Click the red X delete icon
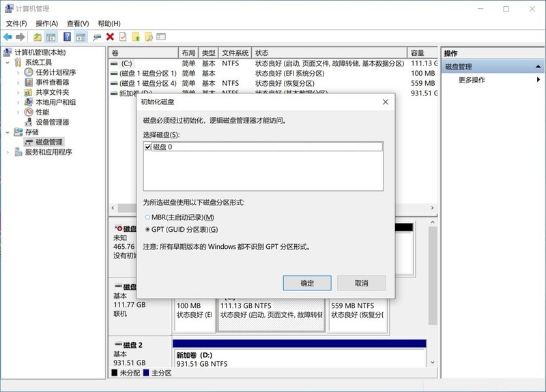Image resolution: width=546 pixels, height=392 pixels. click(x=110, y=37)
